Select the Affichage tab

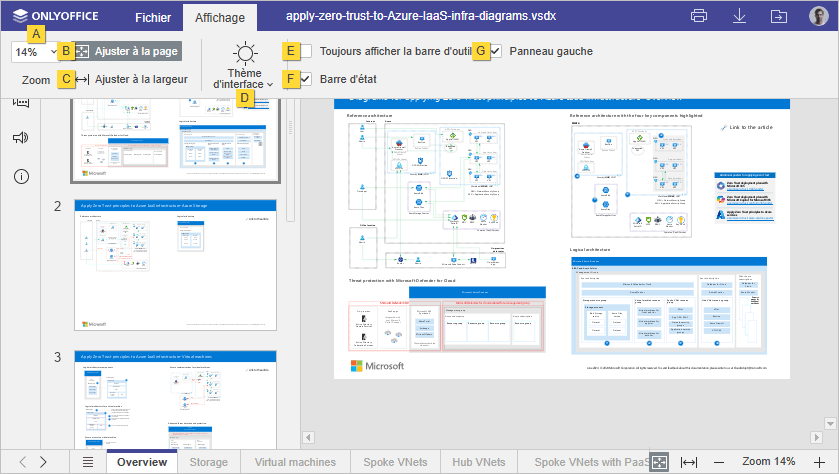pyautogui.click(x=220, y=18)
